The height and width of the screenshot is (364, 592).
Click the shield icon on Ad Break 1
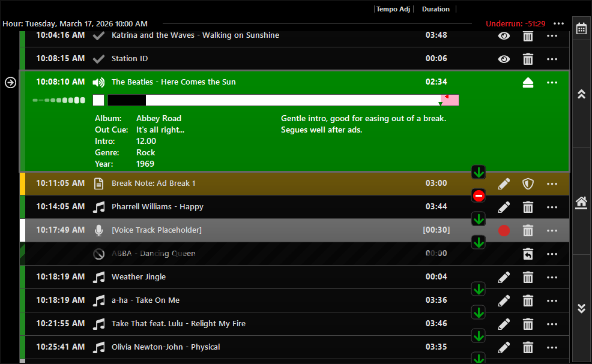pyautogui.click(x=528, y=183)
